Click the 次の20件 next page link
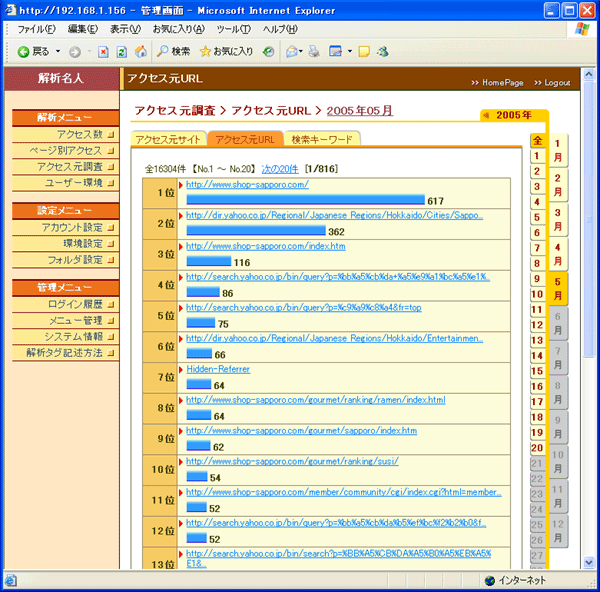 pos(280,169)
